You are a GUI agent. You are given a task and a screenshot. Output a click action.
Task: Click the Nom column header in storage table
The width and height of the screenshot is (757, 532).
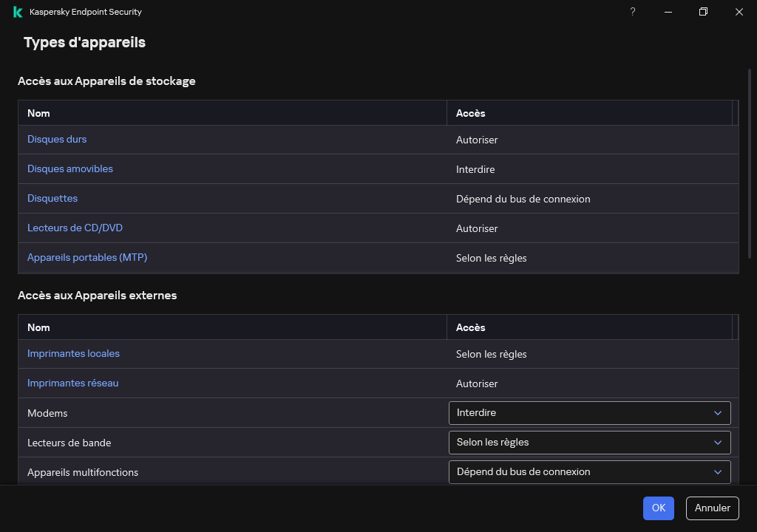tap(38, 113)
